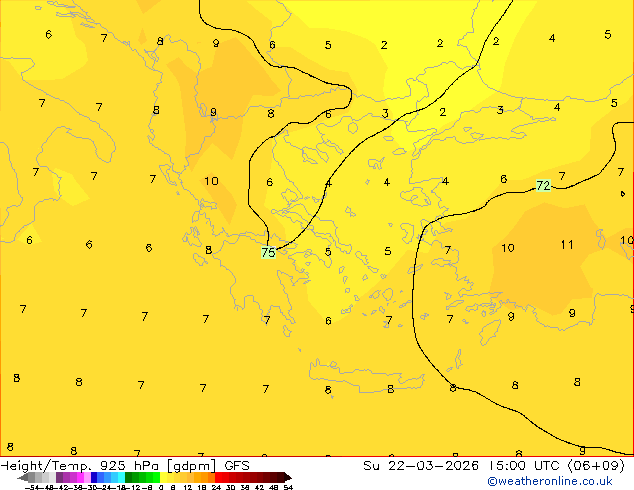Click the dark maroon right arrow tip of the legend
Image resolution: width=634 pixels, height=490 pixels.
tap(288, 478)
